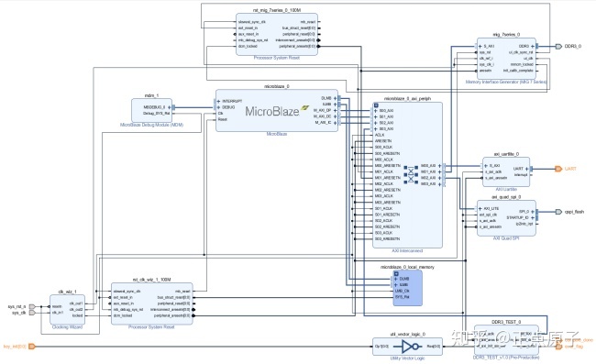Expand the MBDEBUG_0 pin on mdm_1

pyautogui.click(x=169, y=107)
